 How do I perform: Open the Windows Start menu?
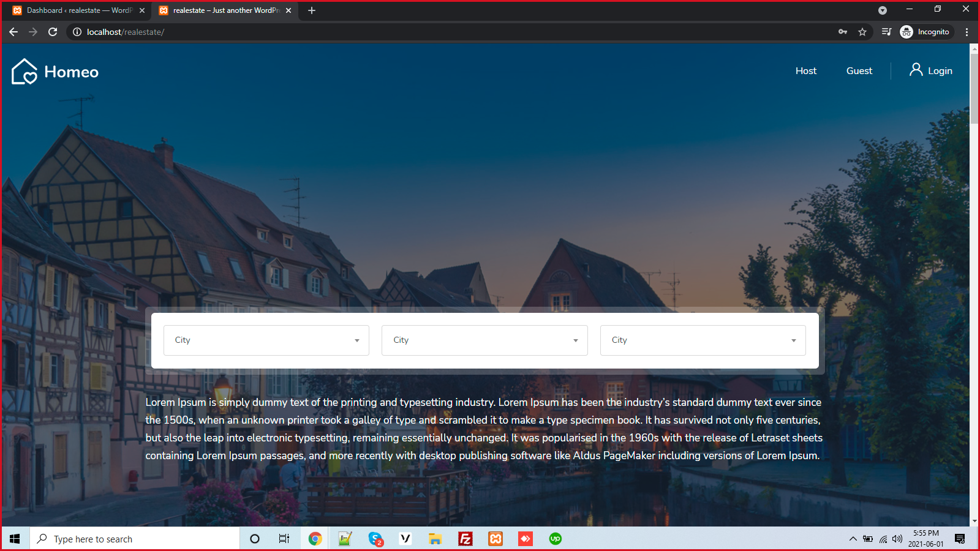pos(15,539)
